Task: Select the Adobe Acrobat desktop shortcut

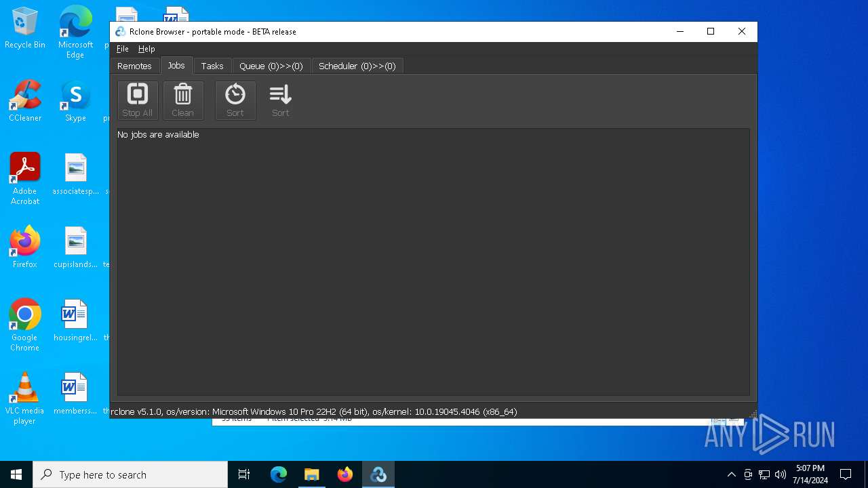Action: (x=25, y=179)
